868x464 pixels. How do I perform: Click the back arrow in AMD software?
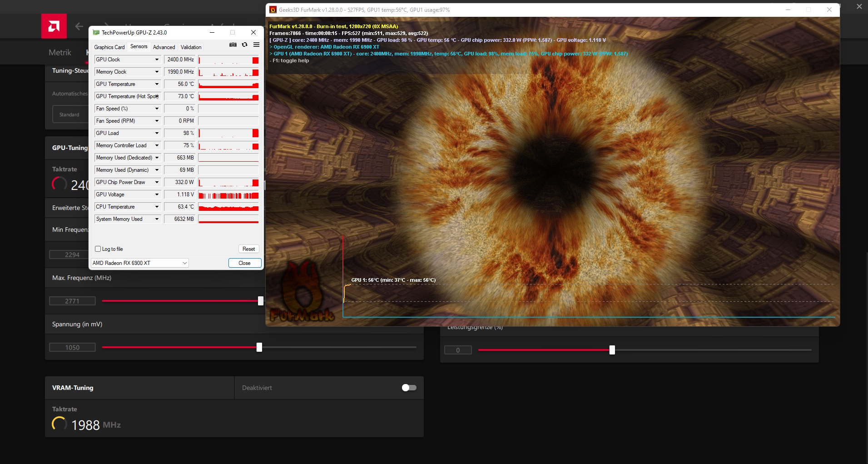coord(79,26)
